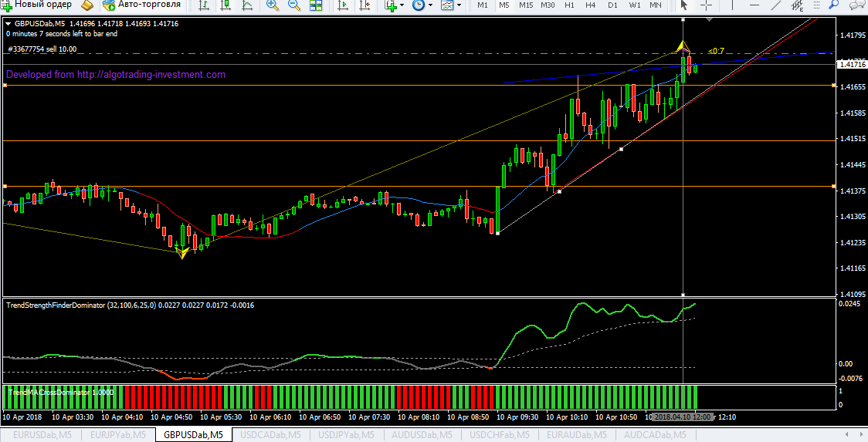The image size is (868, 442).
Task: Switch to the USDCADab,M5 chart tab
Action: point(271,435)
